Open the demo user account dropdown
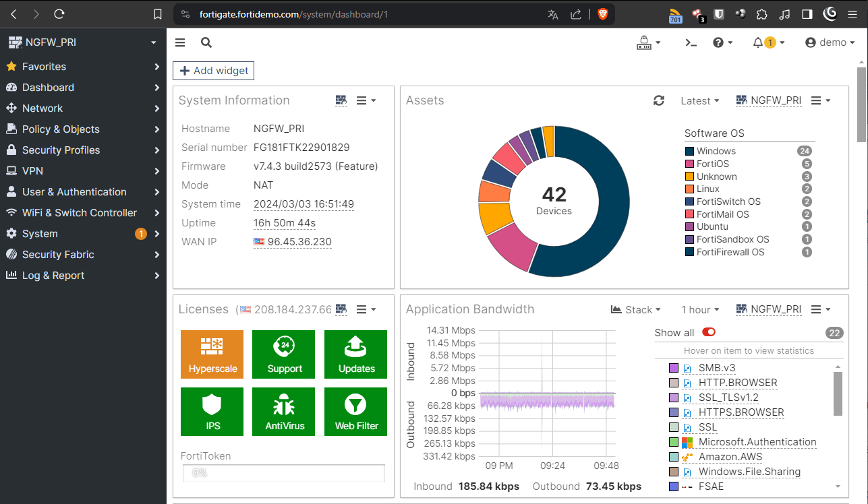This screenshot has height=504, width=868. (x=830, y=42)
